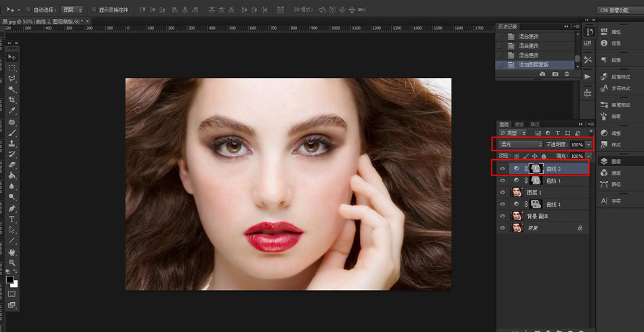This screenshot has height=332, width=644.
Task: Hide the 图层 1 layer
Action: pyautogui.click(x=502, y=192)
